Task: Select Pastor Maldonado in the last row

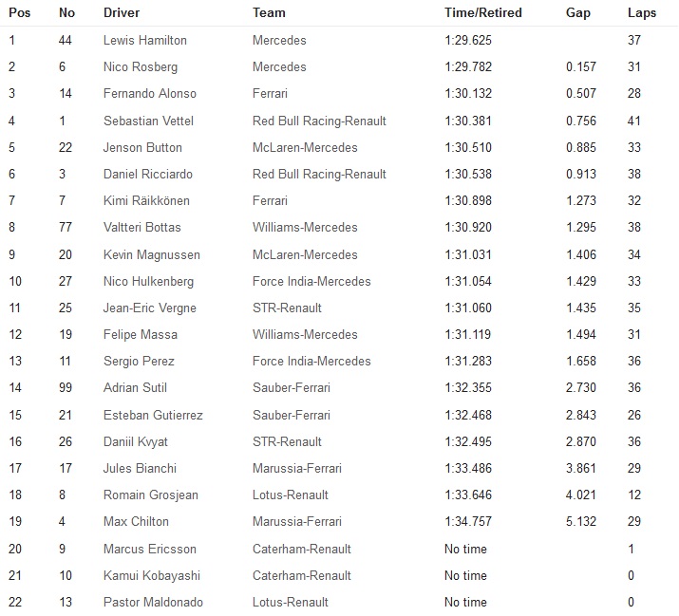Action: coord(152,602)
